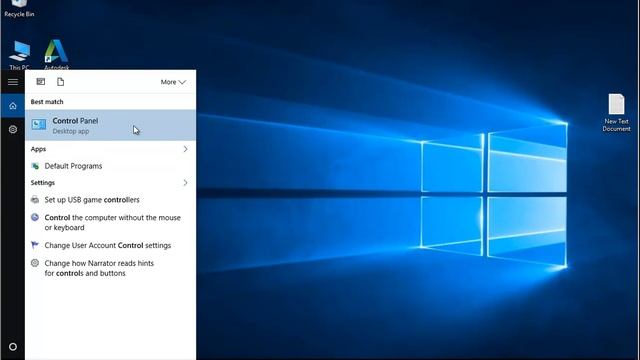Click the game controller icon in the results

pyautogui.click(x=35, y=200)
